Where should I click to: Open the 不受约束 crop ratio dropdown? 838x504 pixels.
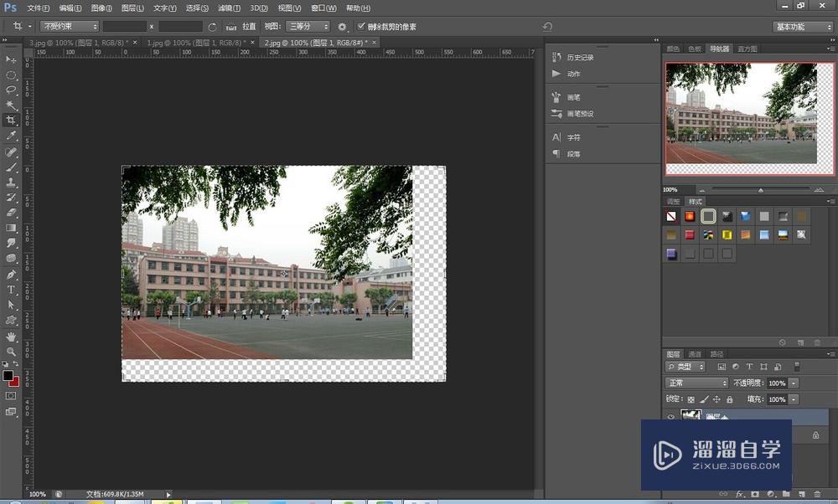(x=69, y=27)
